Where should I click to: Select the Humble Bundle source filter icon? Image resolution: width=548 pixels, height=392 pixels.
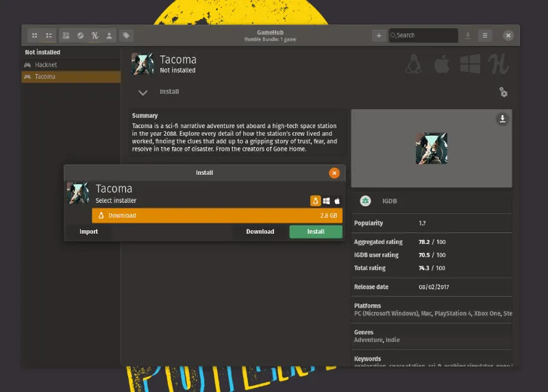pyautogui.click(x=95, y=36)
